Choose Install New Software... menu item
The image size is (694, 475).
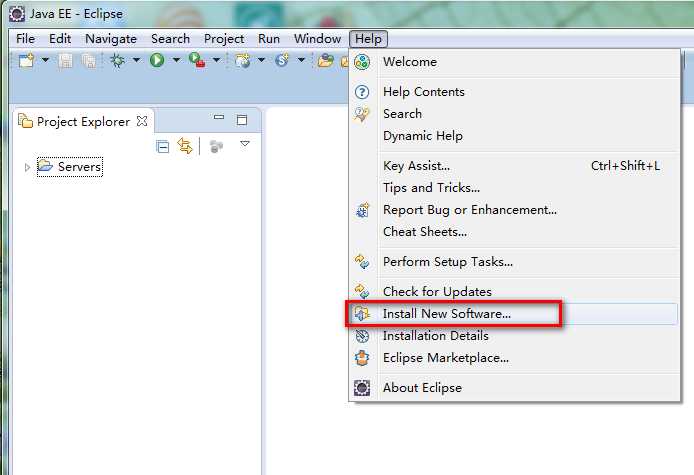514,314
